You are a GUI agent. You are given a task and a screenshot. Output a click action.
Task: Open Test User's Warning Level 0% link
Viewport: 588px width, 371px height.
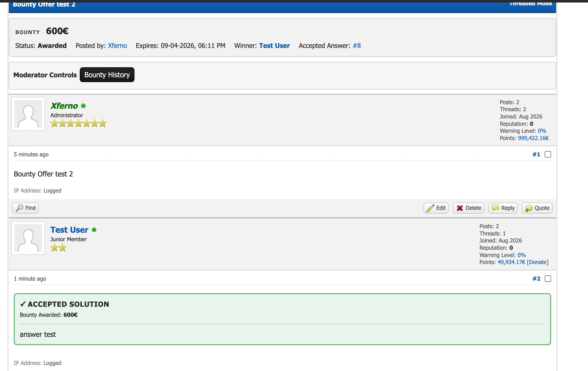(x=522, y=255)
